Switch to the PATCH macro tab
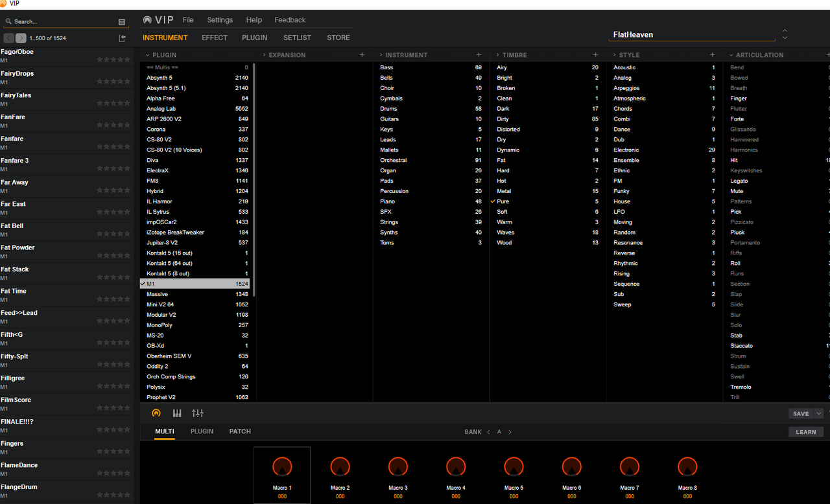 (240, 431)
